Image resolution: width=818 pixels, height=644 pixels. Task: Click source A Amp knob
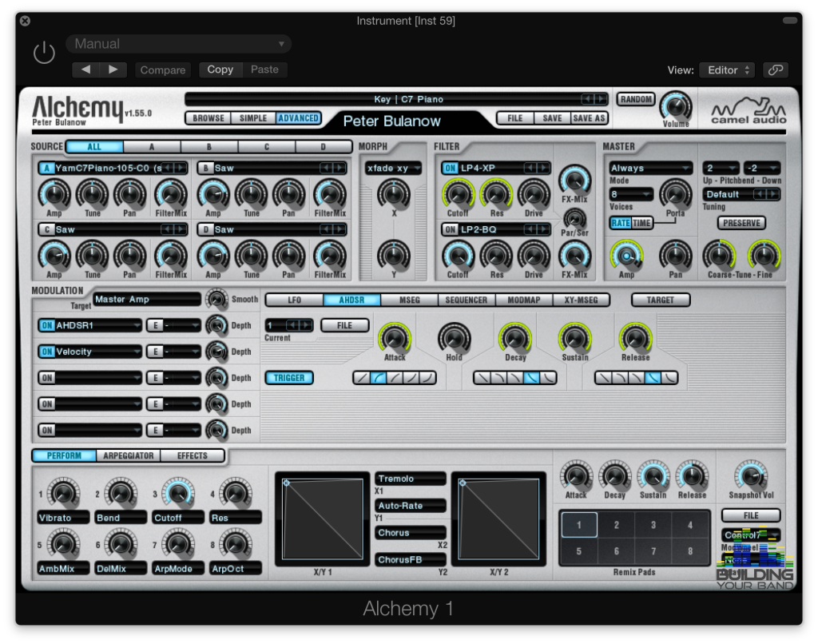[54, 193]
